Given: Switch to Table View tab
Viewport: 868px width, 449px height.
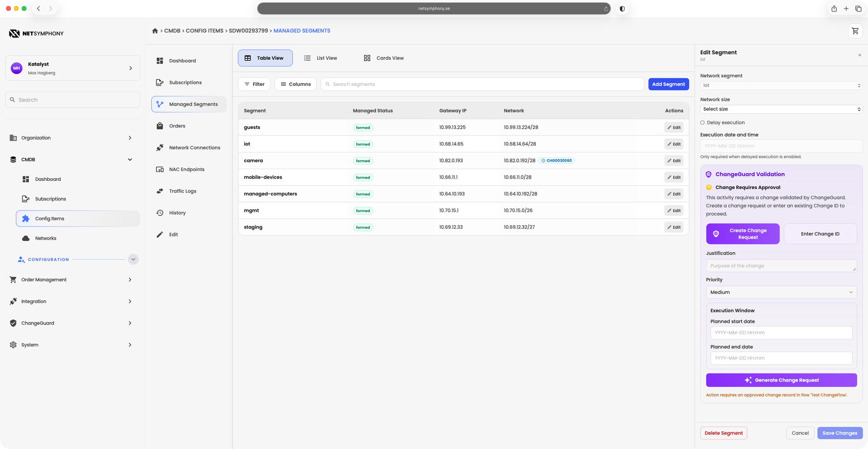Looking at the screenshot, I should coord(265,58).
